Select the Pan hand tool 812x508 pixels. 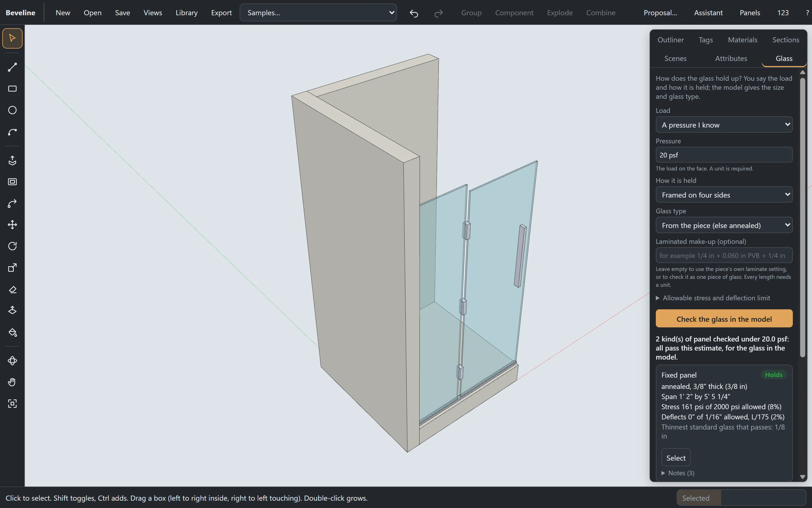tap(12, 382)
